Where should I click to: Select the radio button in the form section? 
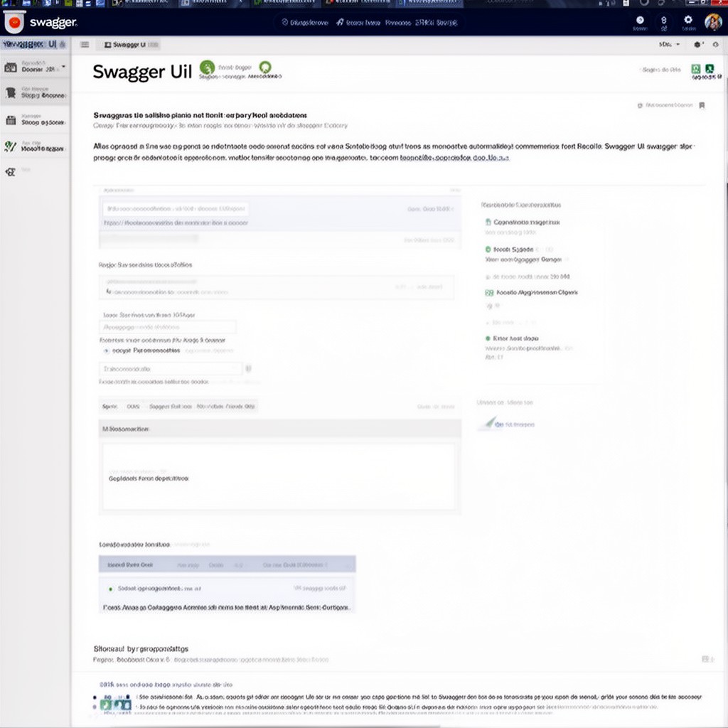[107, 351]
